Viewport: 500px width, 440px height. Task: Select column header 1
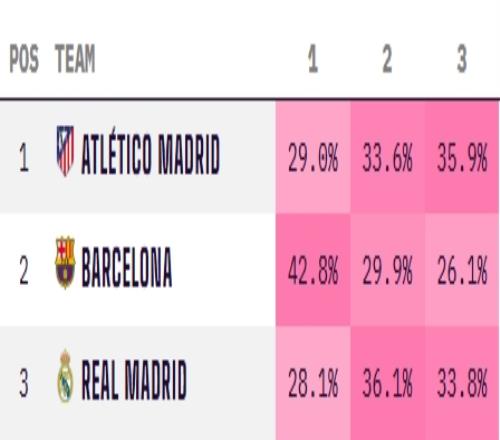coord(313,59)
